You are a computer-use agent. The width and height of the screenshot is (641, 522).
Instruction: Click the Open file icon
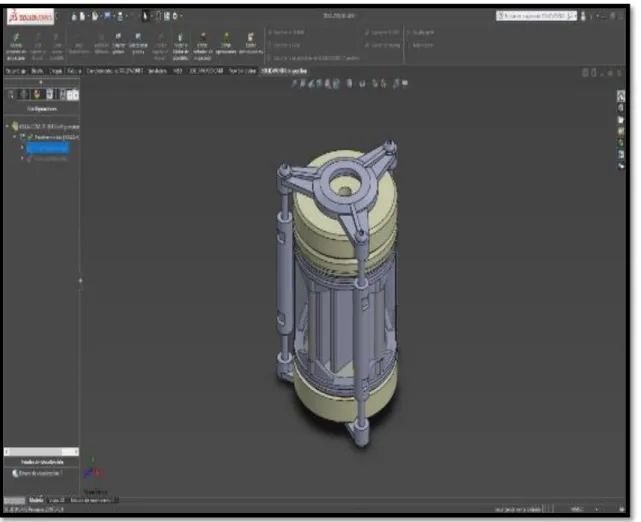click(95, 16)
